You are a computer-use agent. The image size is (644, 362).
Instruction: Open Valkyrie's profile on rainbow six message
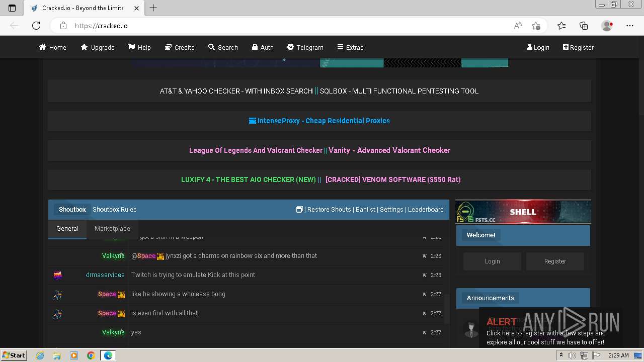click(x=113, y=256)
